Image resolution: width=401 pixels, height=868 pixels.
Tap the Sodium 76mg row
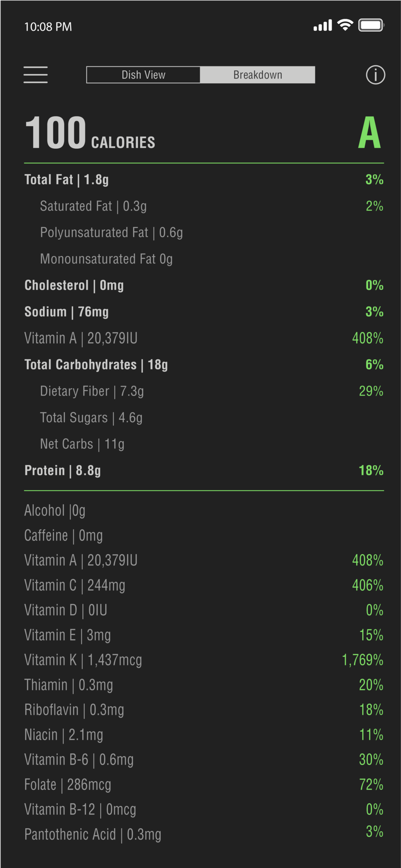pyautogui.click(x=204, y=312)
